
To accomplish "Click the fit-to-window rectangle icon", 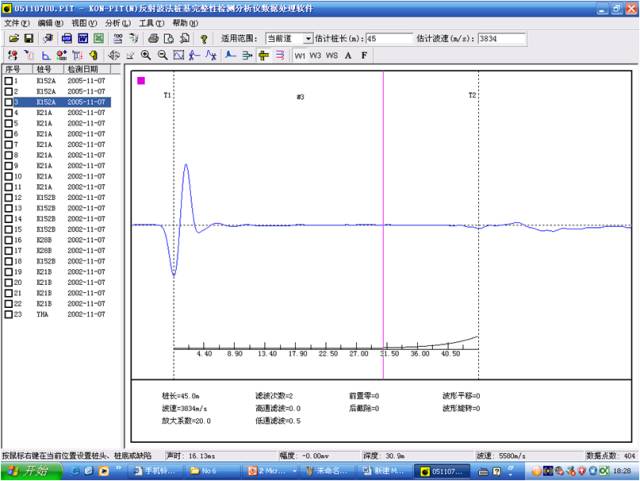I will pyautogui.click(x=178, y=55).
